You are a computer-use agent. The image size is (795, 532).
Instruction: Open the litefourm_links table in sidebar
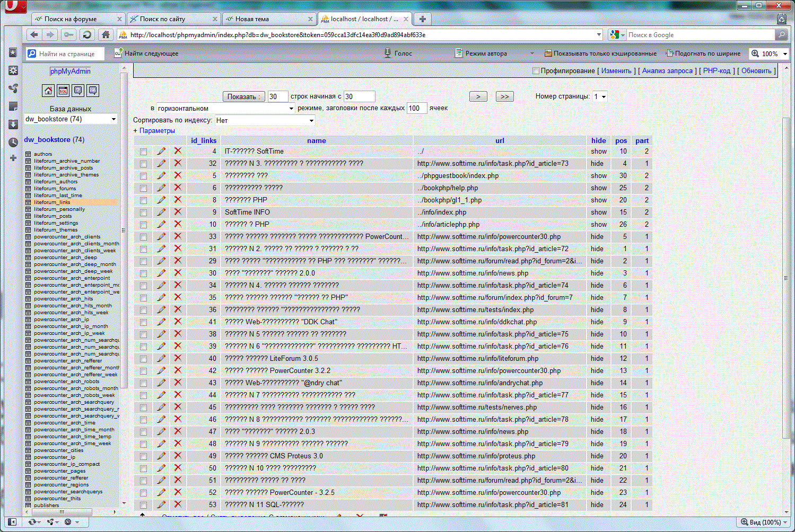tap(52, 202)
